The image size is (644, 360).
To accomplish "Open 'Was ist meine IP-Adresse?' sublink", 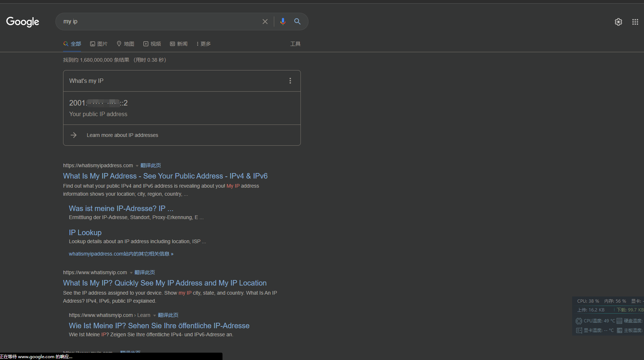I will click(121, 208).
